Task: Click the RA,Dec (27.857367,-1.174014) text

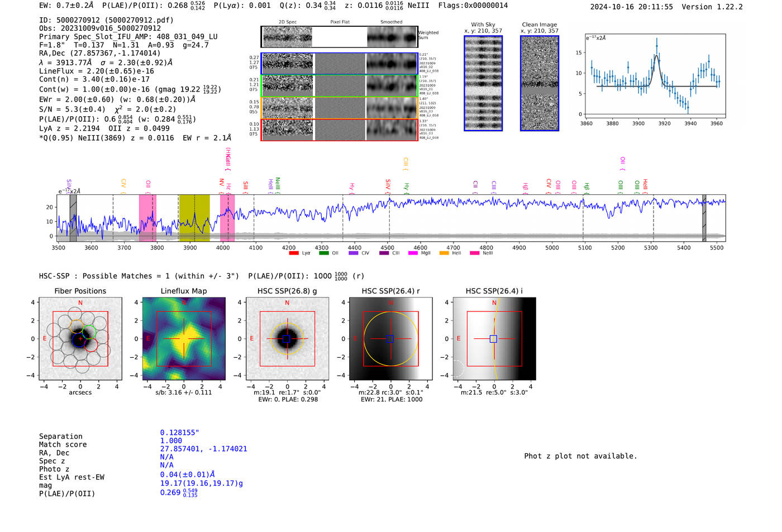Action: (x=100, y=54)
